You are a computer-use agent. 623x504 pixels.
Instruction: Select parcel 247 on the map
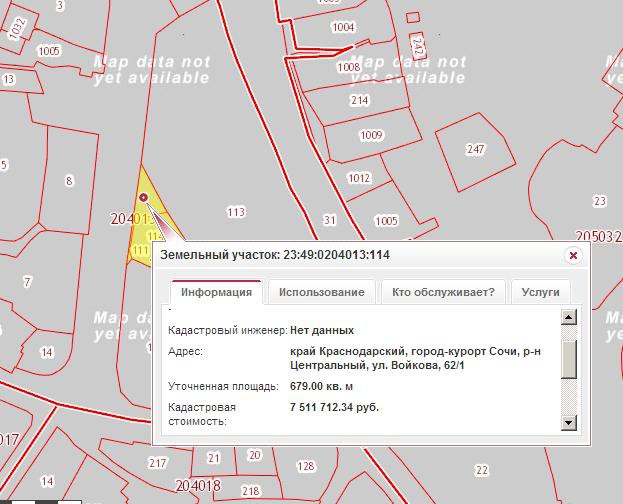click(475, 150)
